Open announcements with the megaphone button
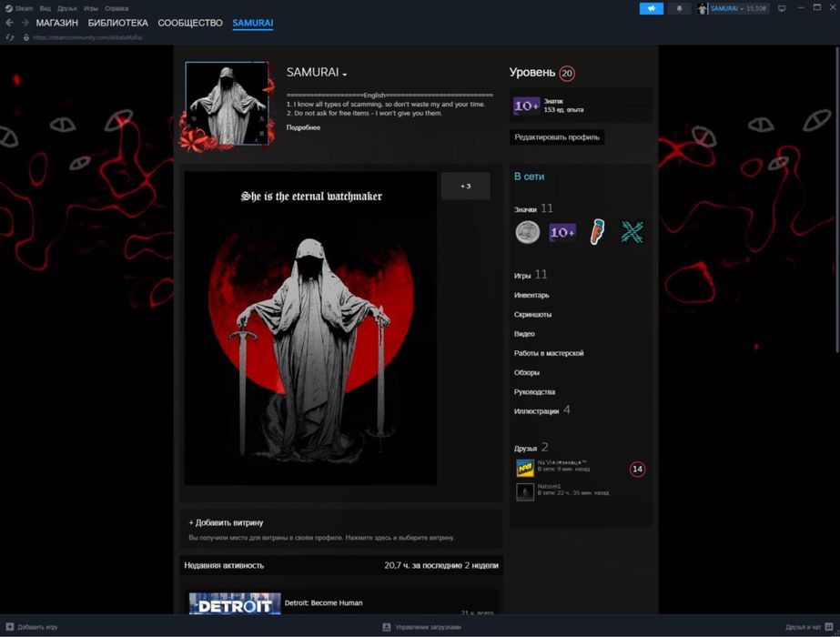 652,8
